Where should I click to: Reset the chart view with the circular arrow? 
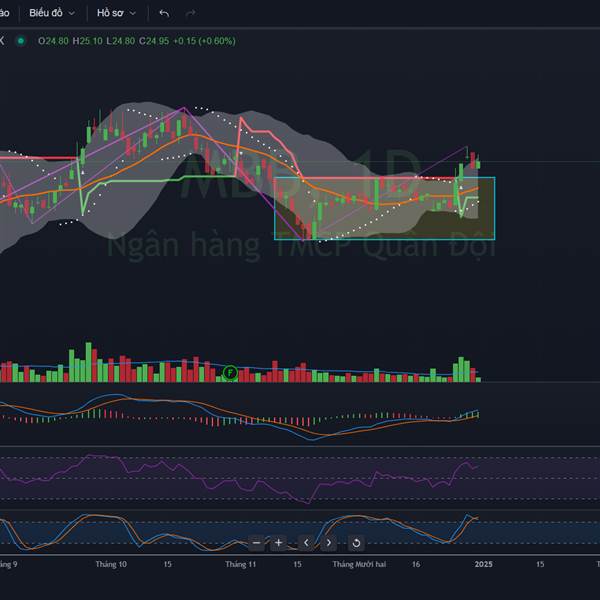[355, 543]
